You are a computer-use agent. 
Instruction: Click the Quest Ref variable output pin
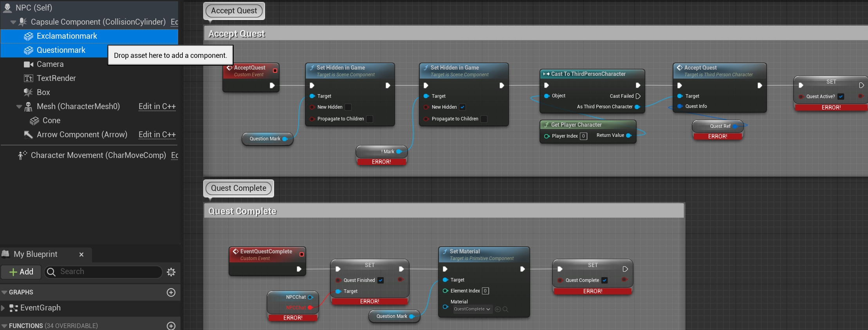click(735, 126)
